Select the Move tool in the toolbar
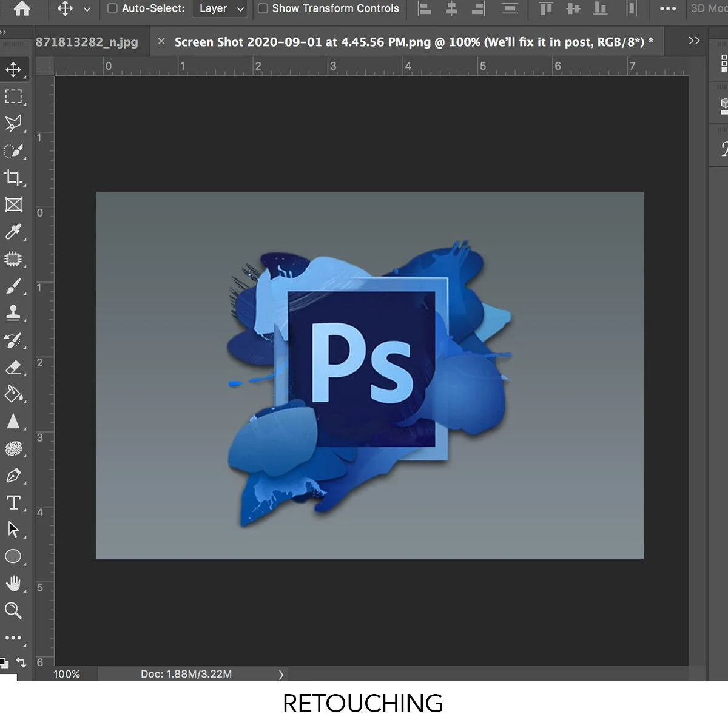Image resolution: width=728 pixels, height=728 pixels. coord(13,70)
